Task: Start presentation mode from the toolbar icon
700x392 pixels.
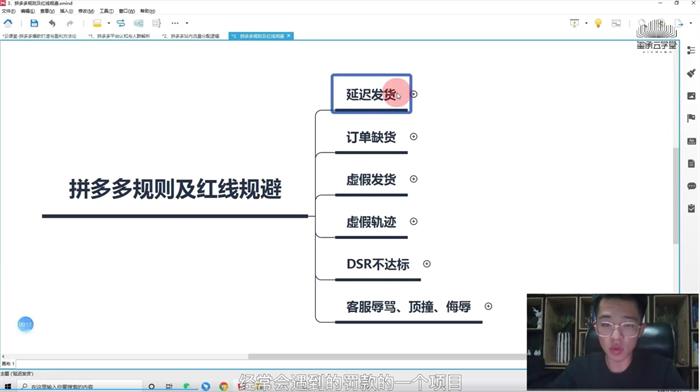Action: tap(575, 23)
